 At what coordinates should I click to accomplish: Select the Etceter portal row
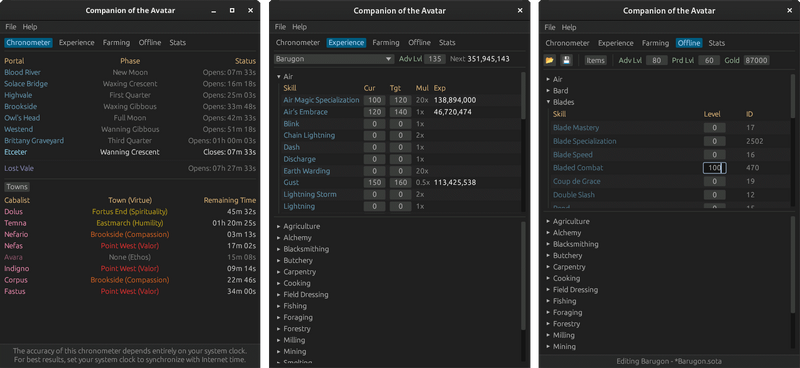[x=130, y=152]
